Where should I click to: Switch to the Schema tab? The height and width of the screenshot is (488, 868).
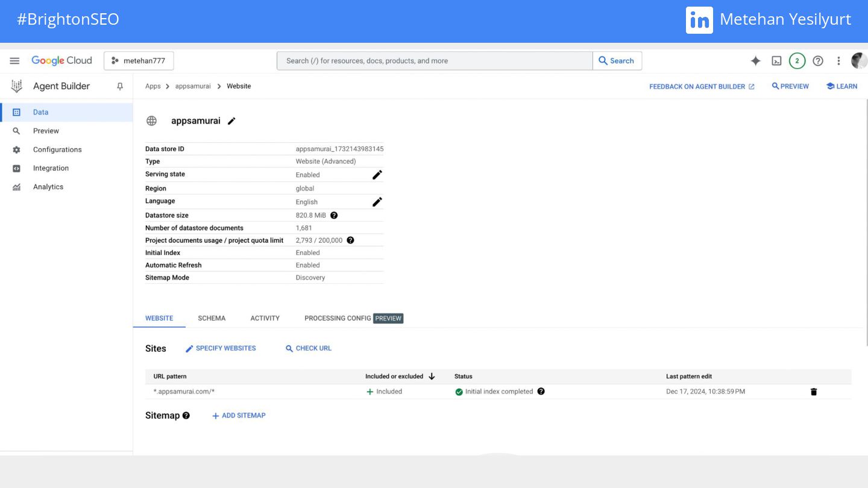[212, 318]
